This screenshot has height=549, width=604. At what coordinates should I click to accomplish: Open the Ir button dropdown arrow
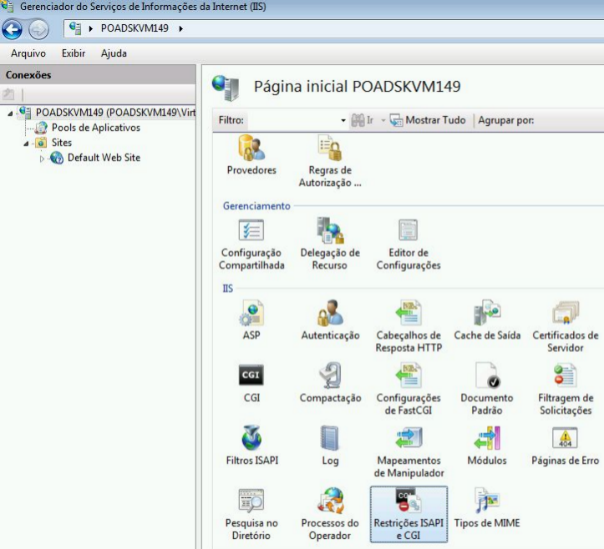coord(383,121)
